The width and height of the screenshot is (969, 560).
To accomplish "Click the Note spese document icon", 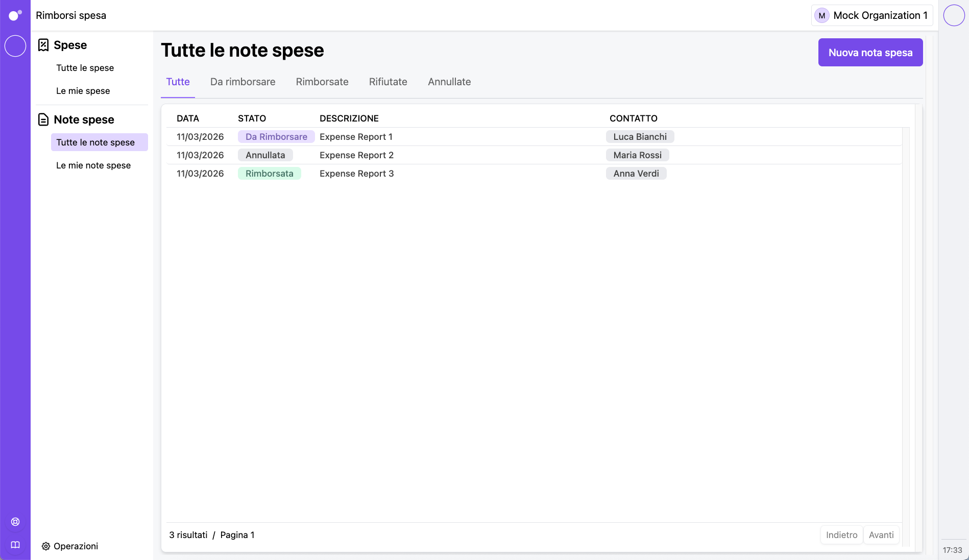I will (43, 119).
